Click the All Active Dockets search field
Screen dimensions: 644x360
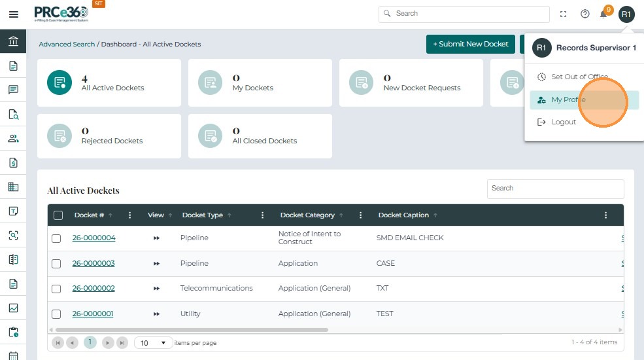pyautogui.click(x=555, y=189)
